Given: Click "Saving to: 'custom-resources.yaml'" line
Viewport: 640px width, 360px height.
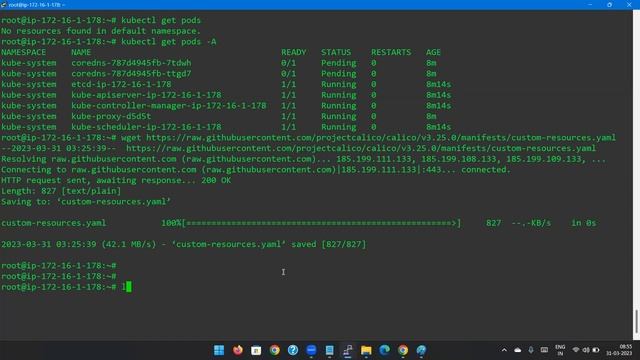Looking at the screenshot, I should point(86,201).
